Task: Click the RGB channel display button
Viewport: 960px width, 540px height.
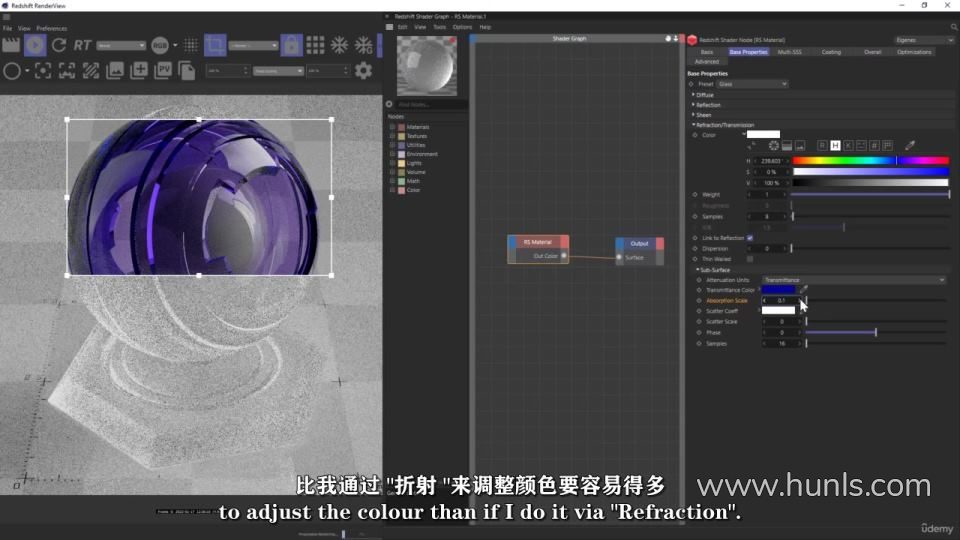Action: (x=160, y=45)
